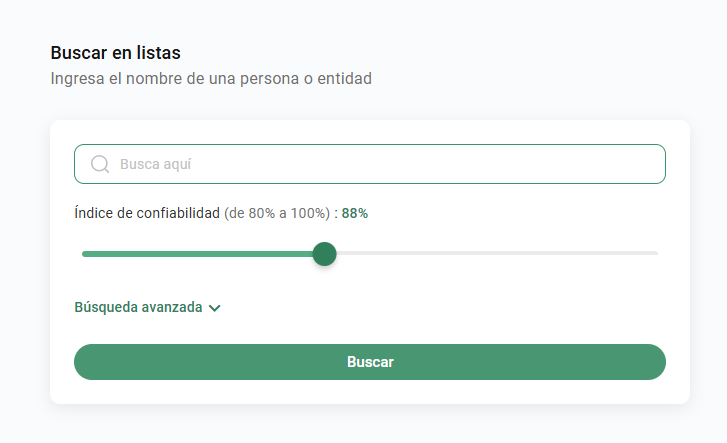Image resolution: width=727 pixels, height=443 pixels.
Task: Click the "Índice de confiabilidad" label
Action: (x=146, y=213)
